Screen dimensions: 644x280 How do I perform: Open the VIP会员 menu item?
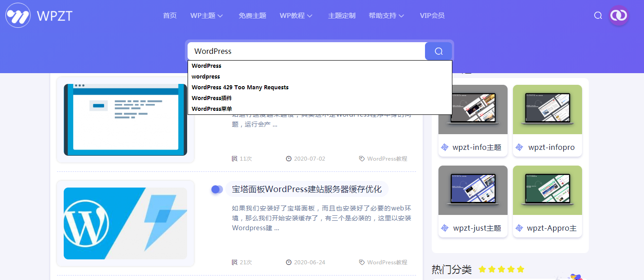coord(432,16)
